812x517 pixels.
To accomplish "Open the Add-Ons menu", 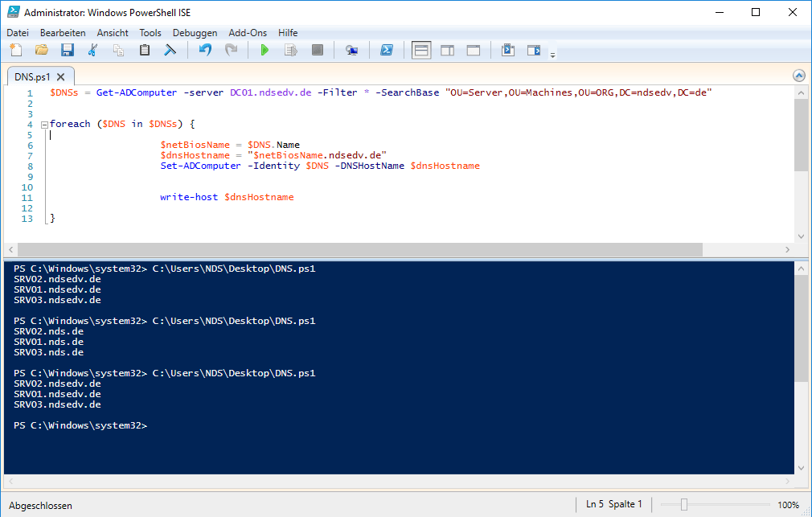I will [248, 33].
